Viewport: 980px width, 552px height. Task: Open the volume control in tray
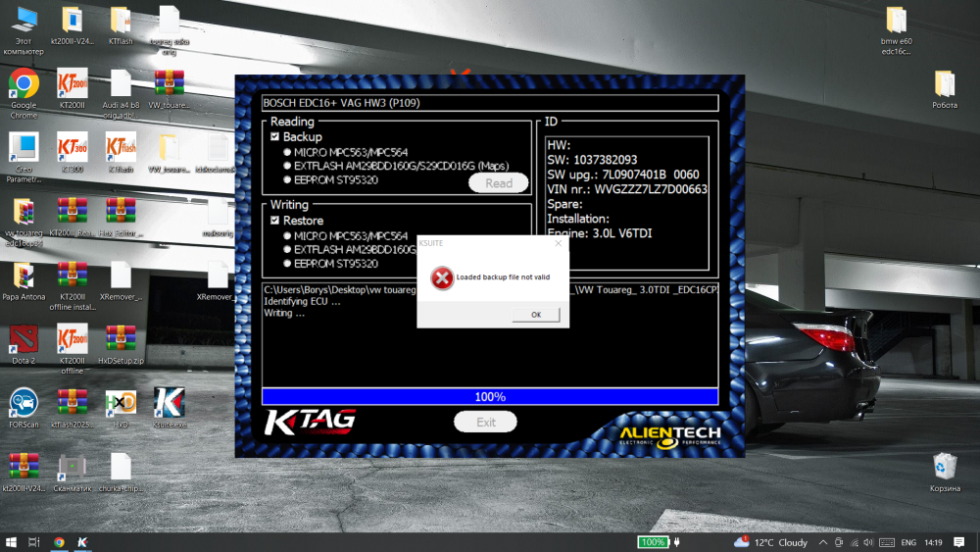868,542
